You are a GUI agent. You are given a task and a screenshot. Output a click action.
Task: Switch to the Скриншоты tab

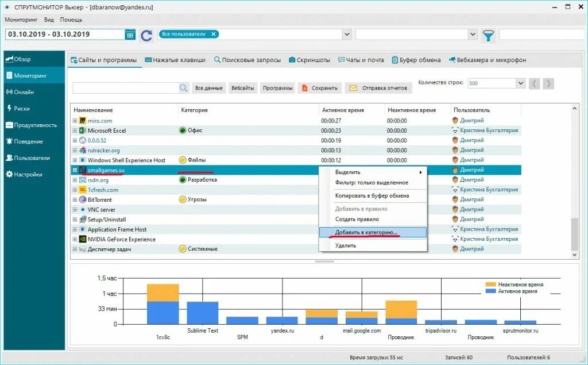coord(310,60)
